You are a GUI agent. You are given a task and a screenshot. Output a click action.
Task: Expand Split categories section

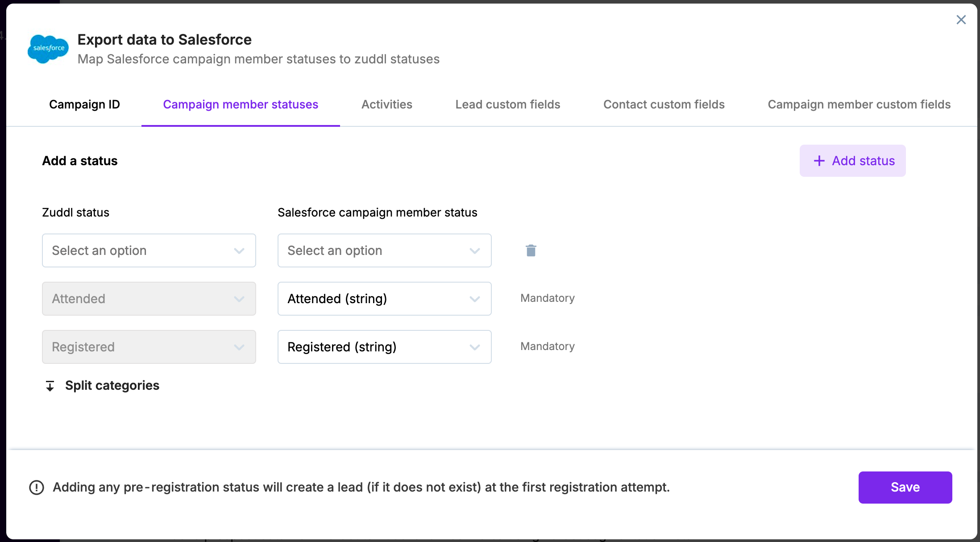(112, 386)
